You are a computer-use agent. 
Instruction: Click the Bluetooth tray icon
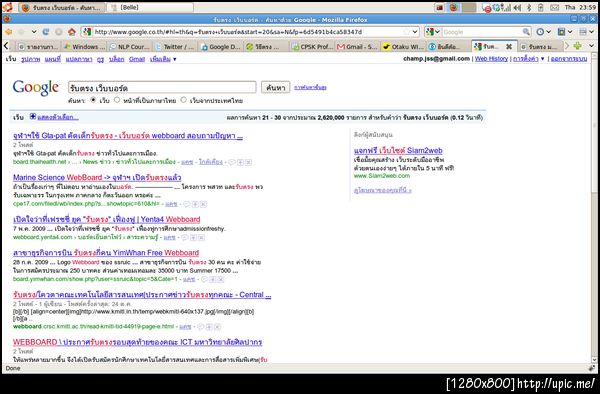[529, 7]
